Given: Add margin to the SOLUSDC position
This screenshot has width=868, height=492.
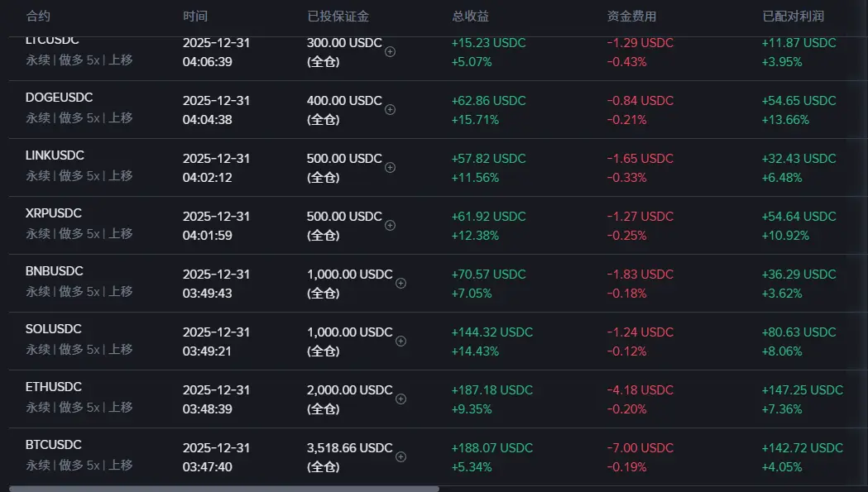Looking at the screenshot, I should click(400, 341).
